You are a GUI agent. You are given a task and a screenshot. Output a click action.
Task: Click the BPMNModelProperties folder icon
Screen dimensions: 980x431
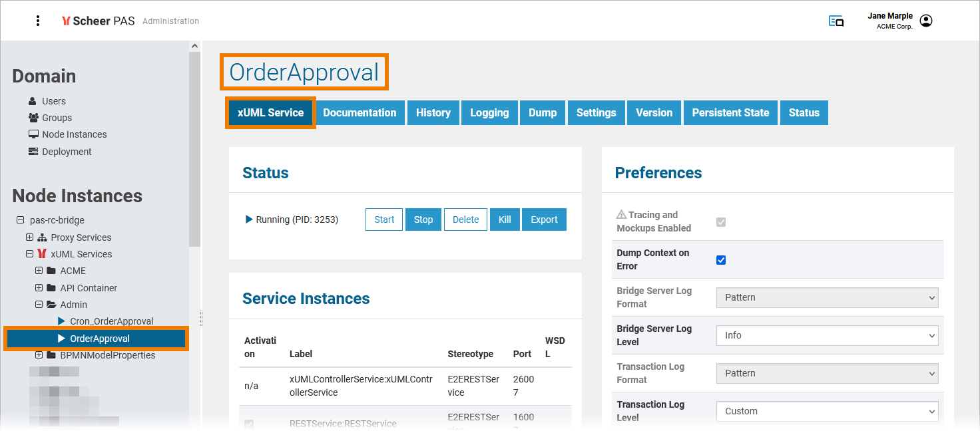[x=51, y=355]
